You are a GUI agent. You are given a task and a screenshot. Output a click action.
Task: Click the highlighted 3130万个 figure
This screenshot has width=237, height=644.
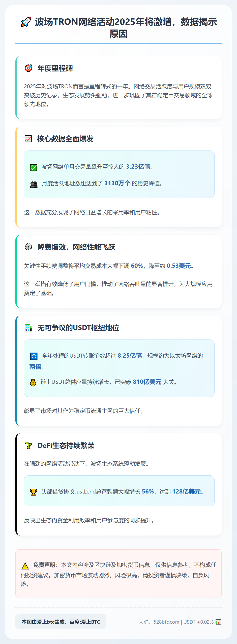[117, 183]
